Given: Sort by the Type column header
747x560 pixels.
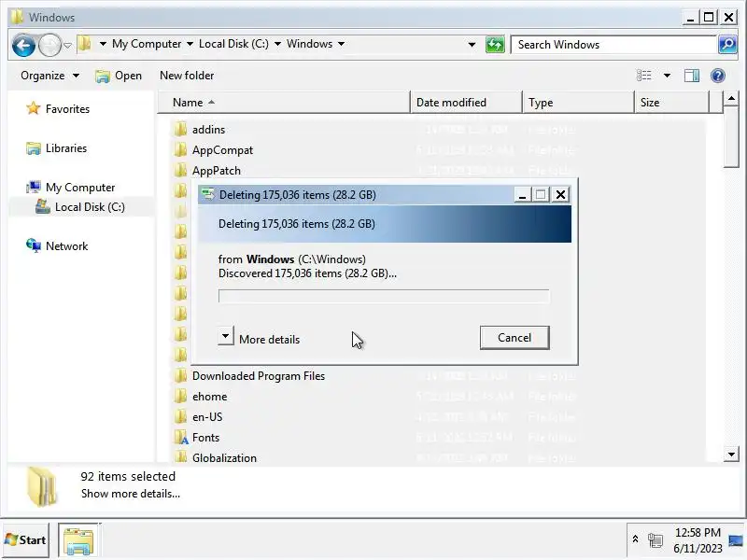Looking at the screenshot, I should click(x=578, y=103).
